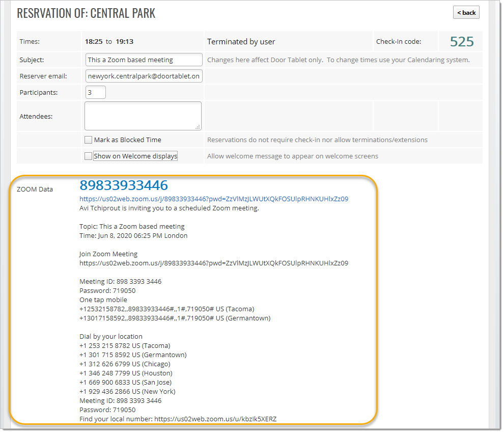This screenshot has height=433, width=504.
Task: Select '+1 929 436 2866 US (New York)'
Action: point(127,392)
